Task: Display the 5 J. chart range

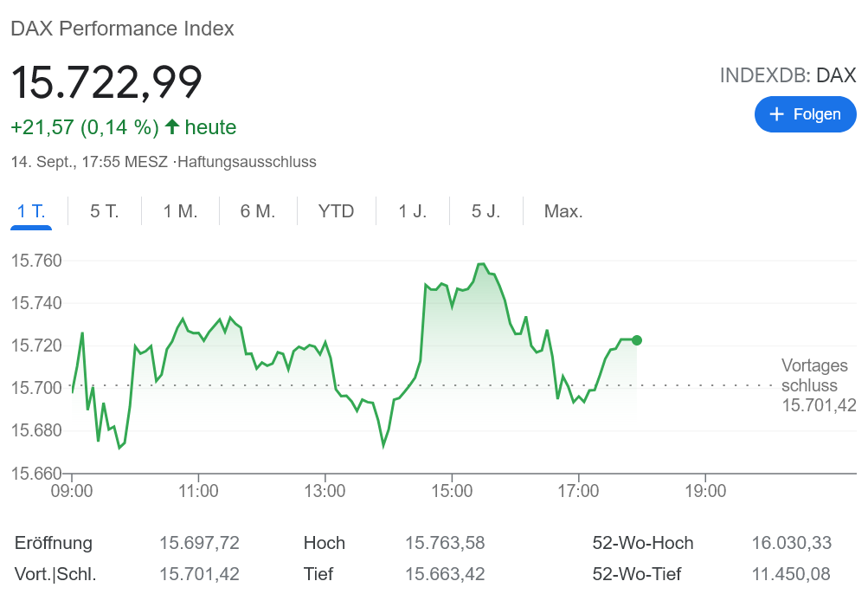Action: point(485,211)
